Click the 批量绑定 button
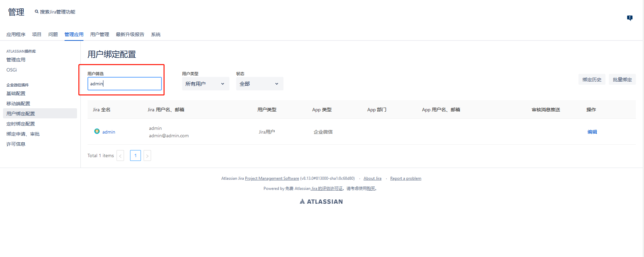Screen dimensions: 644x257 [622, 80]
